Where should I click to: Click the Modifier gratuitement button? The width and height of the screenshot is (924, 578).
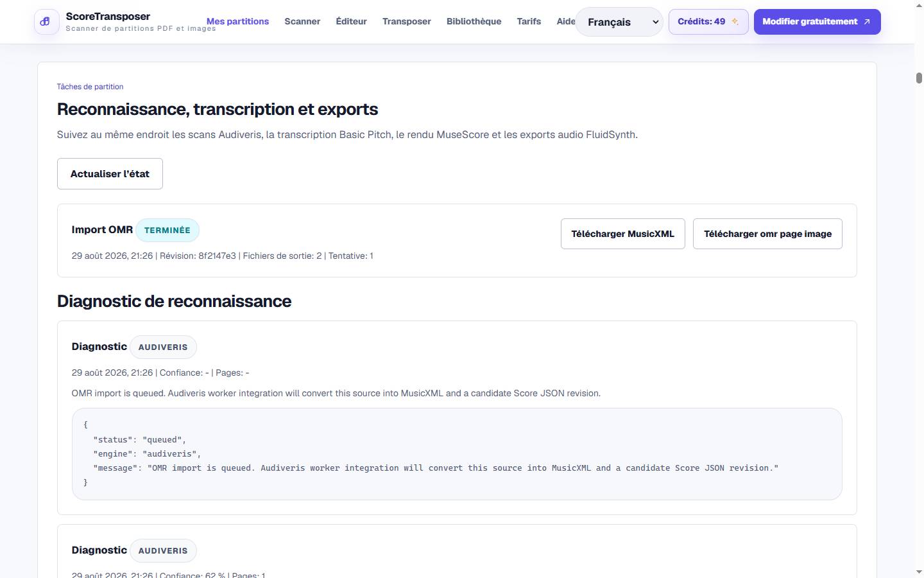[817, 22]
